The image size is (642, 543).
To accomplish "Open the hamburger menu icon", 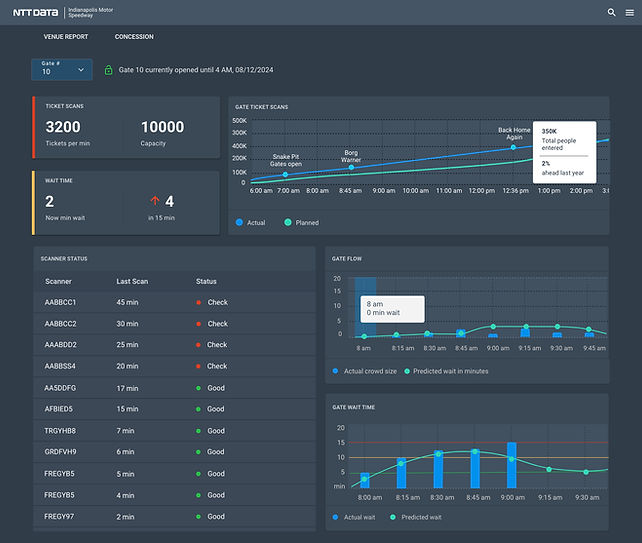I will 630,13.
